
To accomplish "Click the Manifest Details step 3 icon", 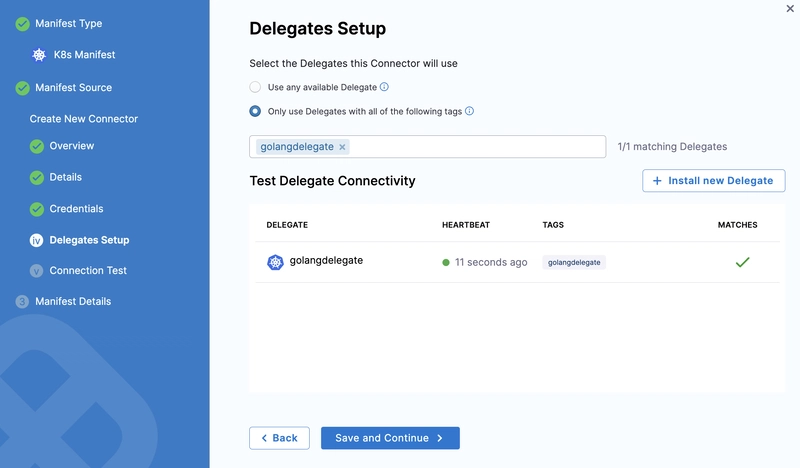I will tap(22, 302).
